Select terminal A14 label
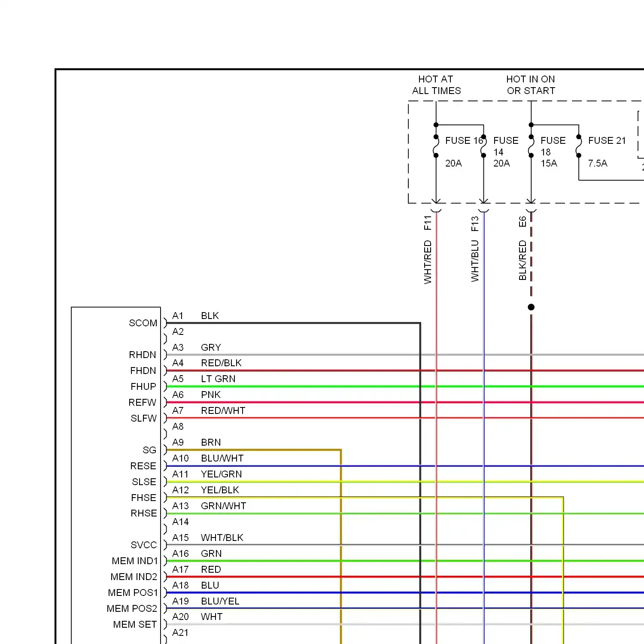This screenshot has height=644, width=644. tap(180, 522)
